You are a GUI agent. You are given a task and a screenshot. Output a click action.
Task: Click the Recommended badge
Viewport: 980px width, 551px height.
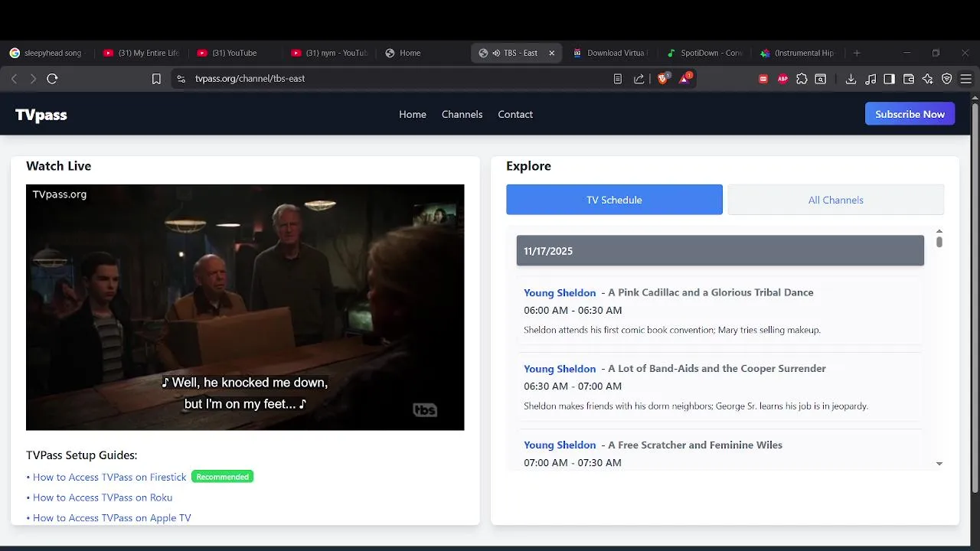coord(222,477)
